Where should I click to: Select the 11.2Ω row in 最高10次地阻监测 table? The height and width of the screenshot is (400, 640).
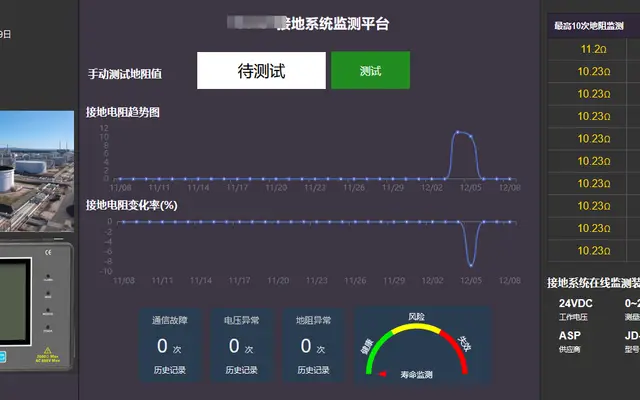(x=593, y=49)
